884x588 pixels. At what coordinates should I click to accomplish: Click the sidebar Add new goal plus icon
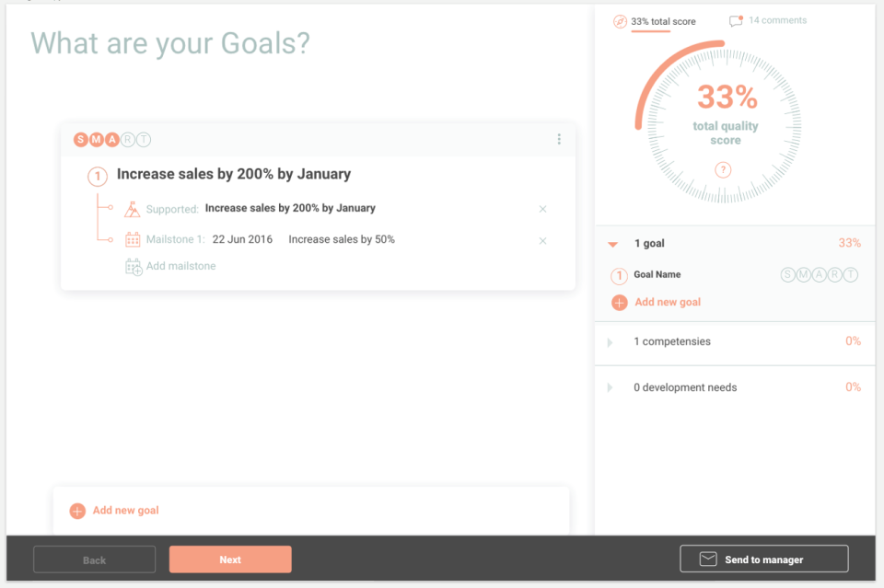[x=619, y=303]
